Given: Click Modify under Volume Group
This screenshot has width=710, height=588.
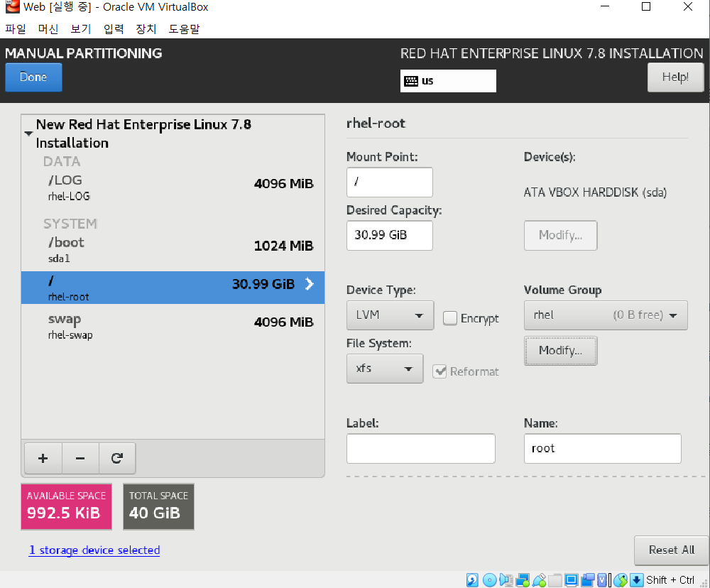Looking at the screenshot, I should [561, 351].
